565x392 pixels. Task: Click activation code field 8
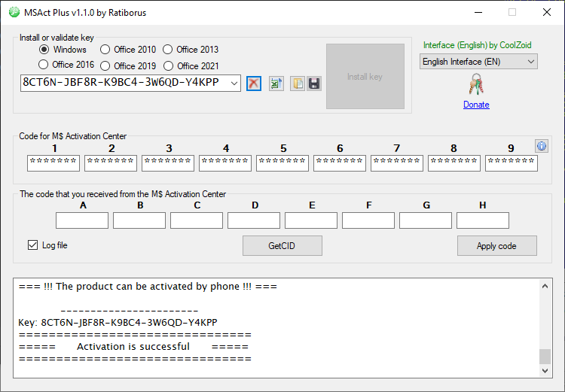454,163
